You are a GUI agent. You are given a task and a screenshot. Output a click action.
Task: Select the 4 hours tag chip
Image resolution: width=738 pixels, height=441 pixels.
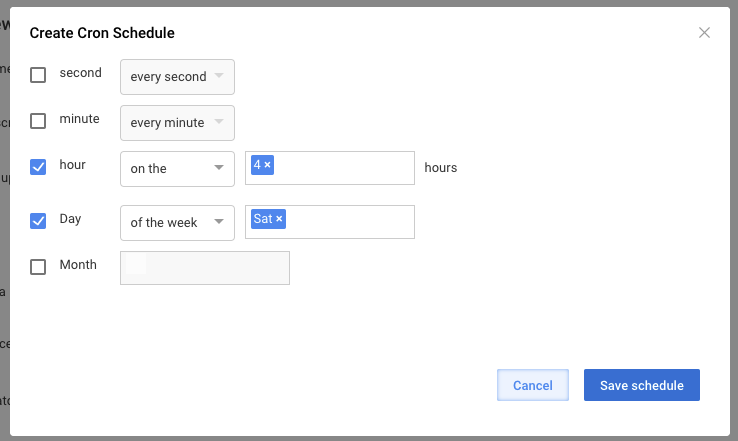(257, 165)
